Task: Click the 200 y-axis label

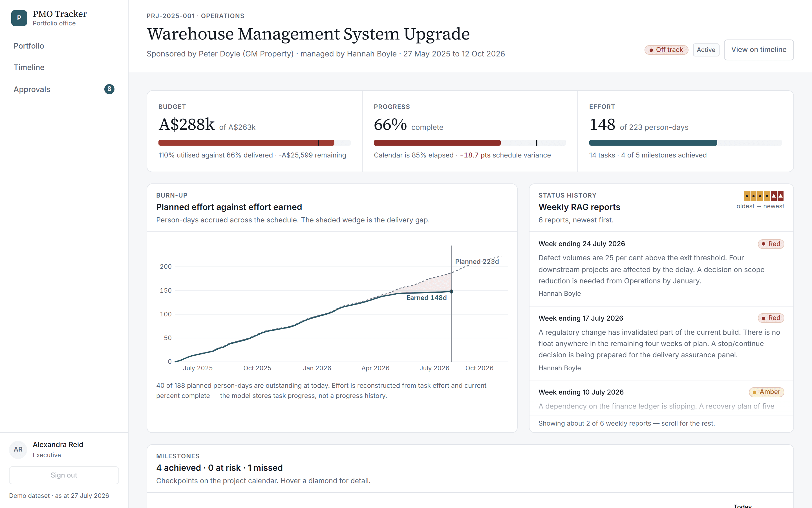Action: (166, 266)
